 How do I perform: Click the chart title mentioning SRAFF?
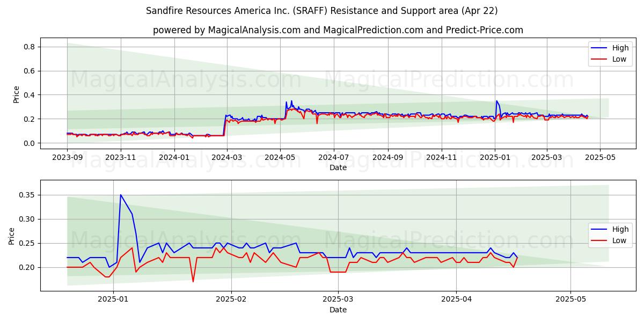(x=322, y=11)
